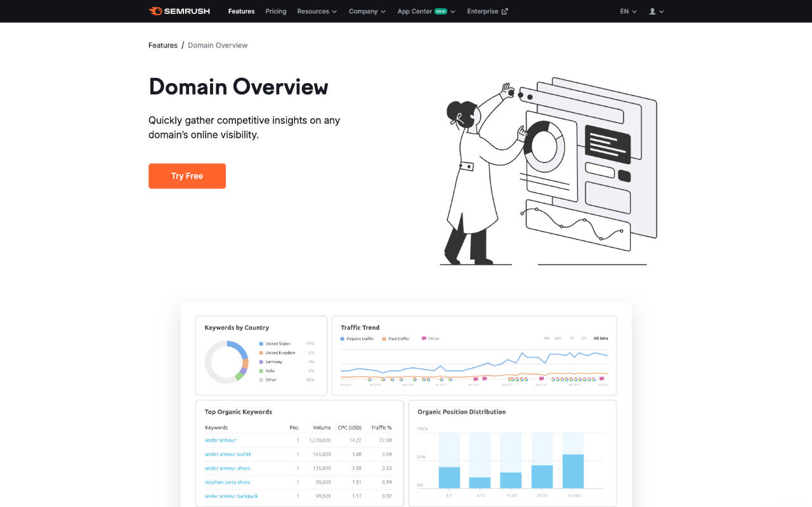This screenshot has width=812, height=507.
Task: Open the user account icon menu
Action: point(657,11)
